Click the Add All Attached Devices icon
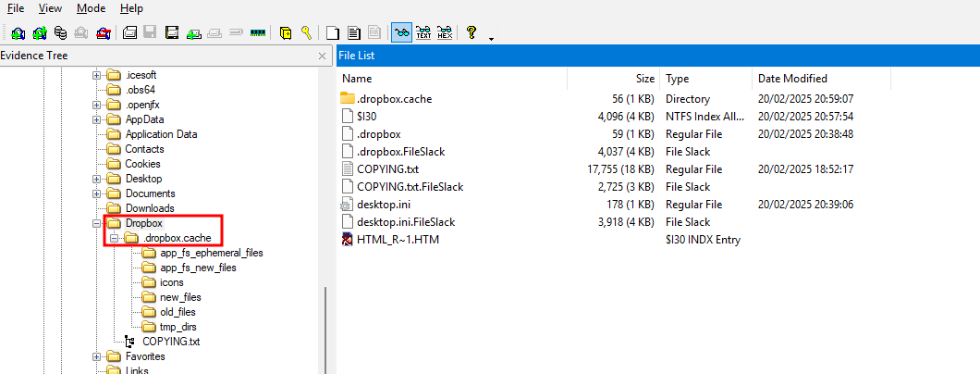Viewport: 980px width, 374px height. click(40, 32)
